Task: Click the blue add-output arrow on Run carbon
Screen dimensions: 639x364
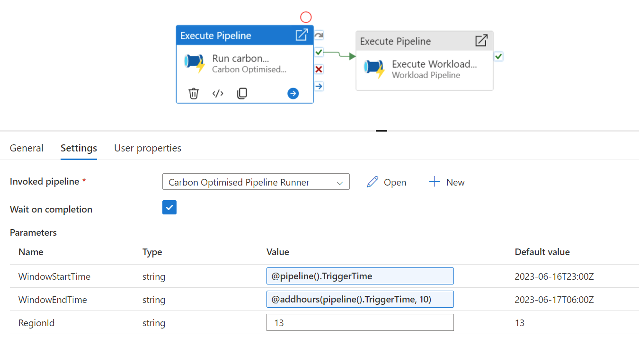Action: 293,93
